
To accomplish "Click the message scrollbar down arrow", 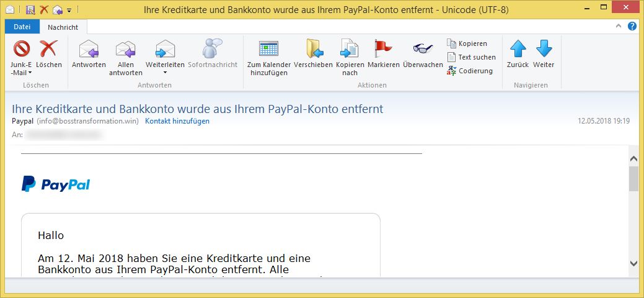I will click(633, 263).
